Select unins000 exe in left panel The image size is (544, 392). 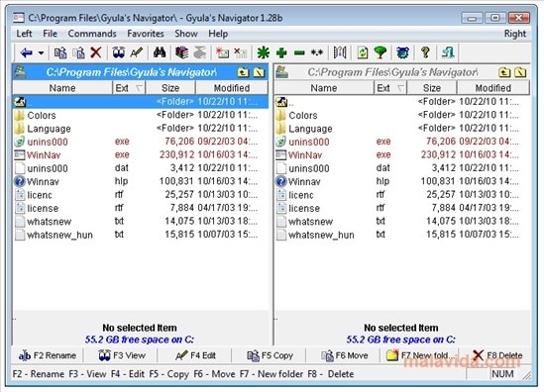coord(140,142)
